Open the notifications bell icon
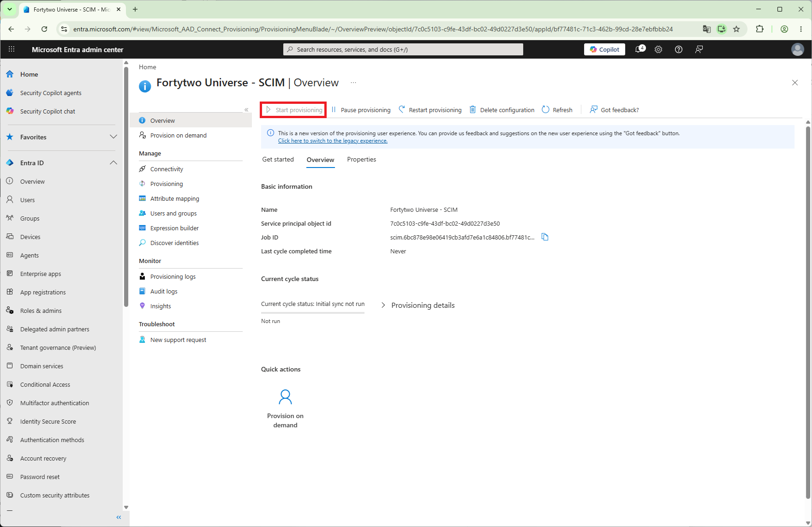 pyautogui.click(x=639, y=49)
